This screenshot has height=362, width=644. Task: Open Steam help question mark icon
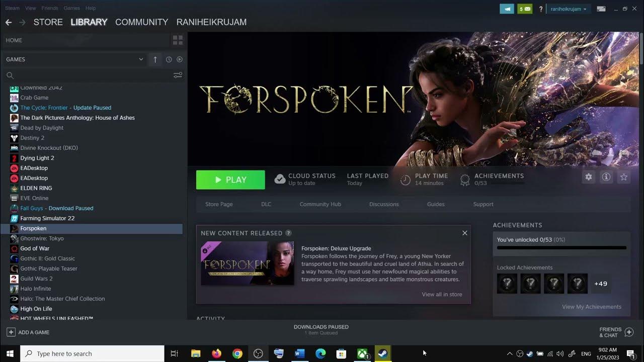[541, 9]
